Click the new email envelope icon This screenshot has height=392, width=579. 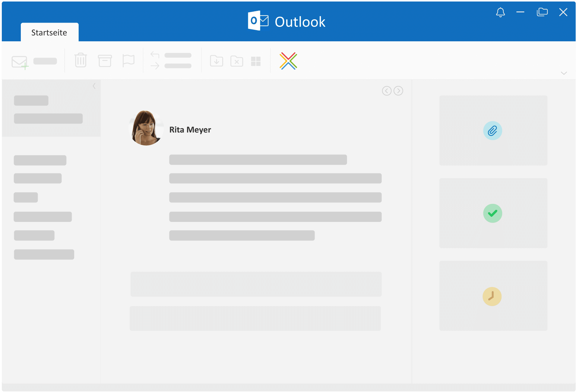(x=20, y=62)
